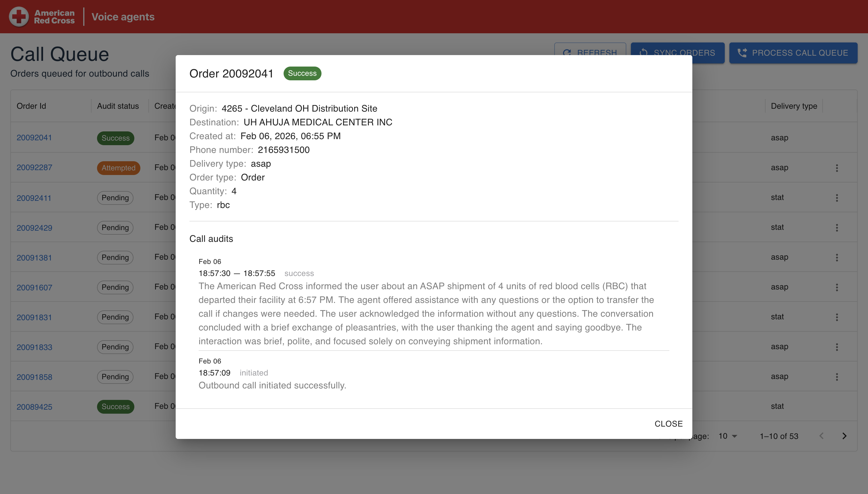Click the Process Call Queue button
The image size is (868, 494).
[793, 53]
